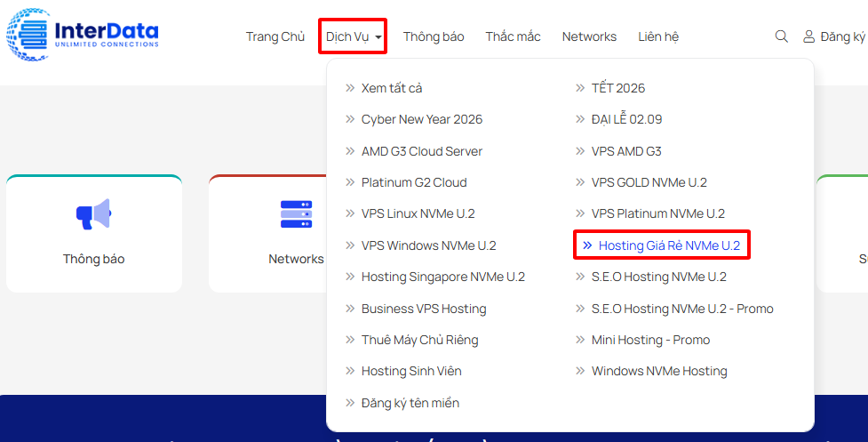Click the chevron icon before Xem tất cả
The height and width of the screenshot is (442, 868).
350,88
